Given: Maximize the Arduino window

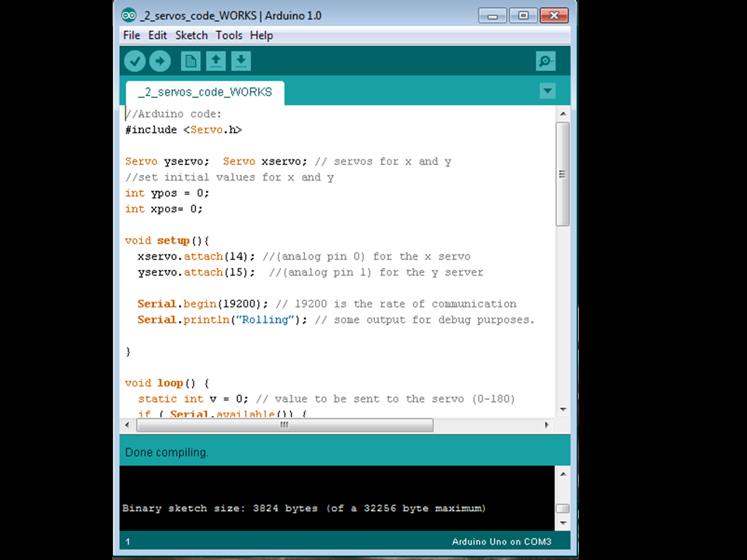Looking at the screenshot, I should pyautogui.click(x=523, y=16).
